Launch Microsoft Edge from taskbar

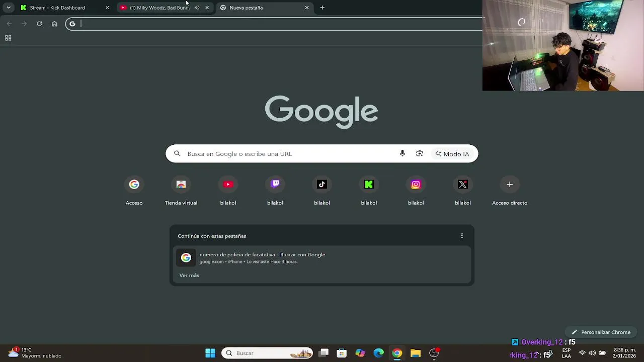click(379, 353)
